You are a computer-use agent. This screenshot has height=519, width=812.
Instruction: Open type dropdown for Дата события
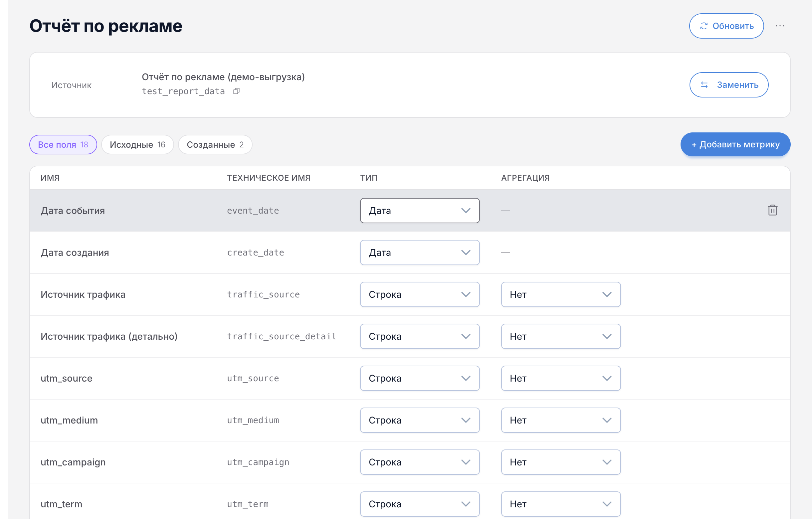[x=420, y=211]
